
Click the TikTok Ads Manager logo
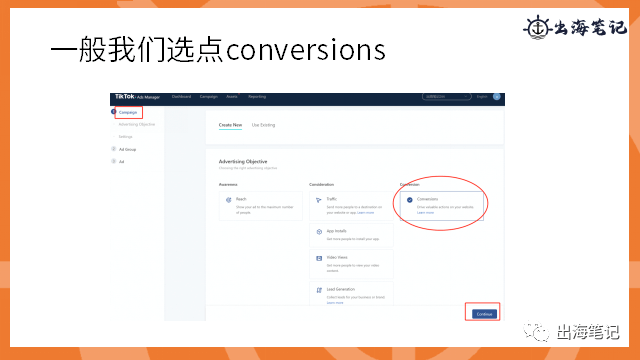click(137, 97)
